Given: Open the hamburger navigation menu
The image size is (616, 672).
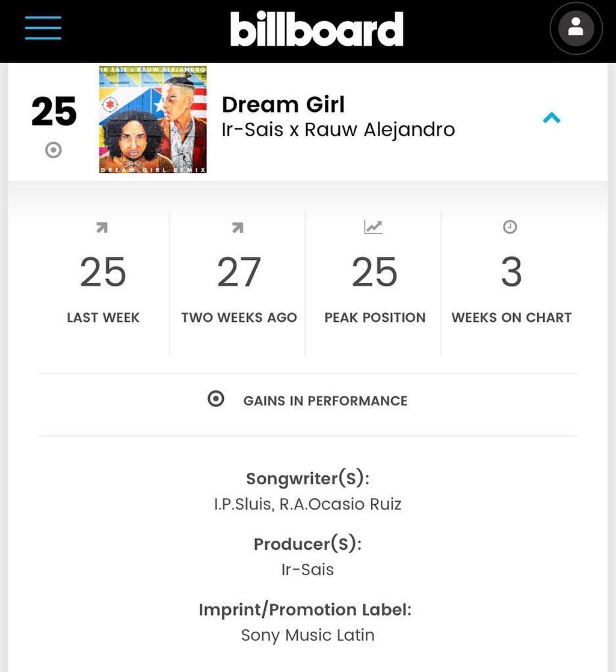Looking at the screenshot, I should pos(43,28).
